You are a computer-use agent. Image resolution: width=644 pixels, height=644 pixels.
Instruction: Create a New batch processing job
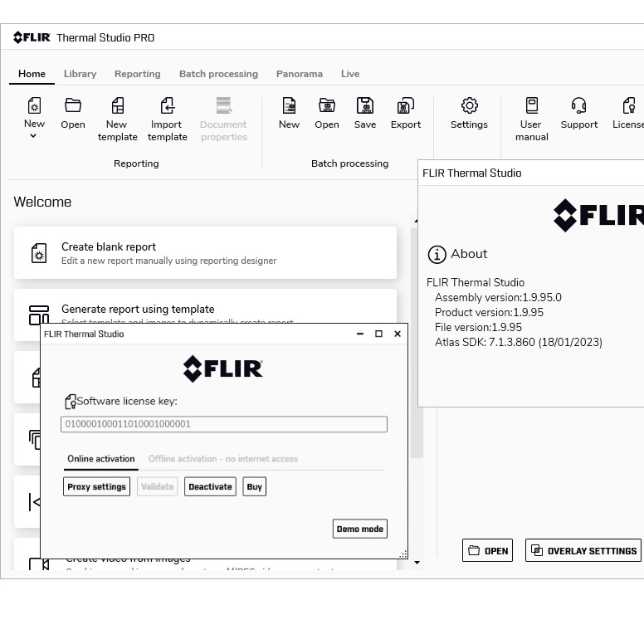pyautogui.click(x=289, y=105)
